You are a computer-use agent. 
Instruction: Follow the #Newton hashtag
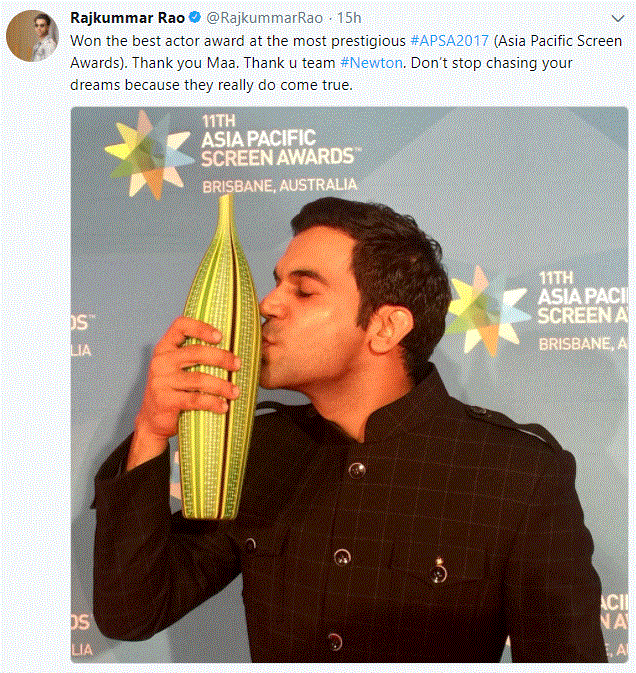(371, 63)
